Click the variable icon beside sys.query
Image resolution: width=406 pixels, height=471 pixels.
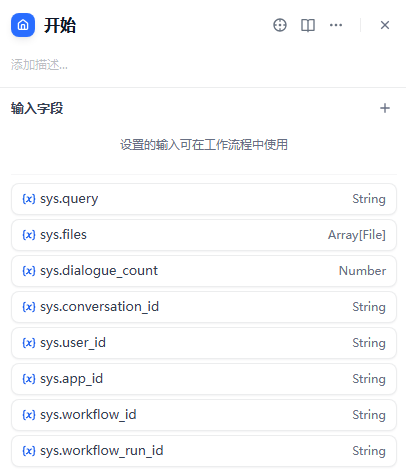coord(29,199)
